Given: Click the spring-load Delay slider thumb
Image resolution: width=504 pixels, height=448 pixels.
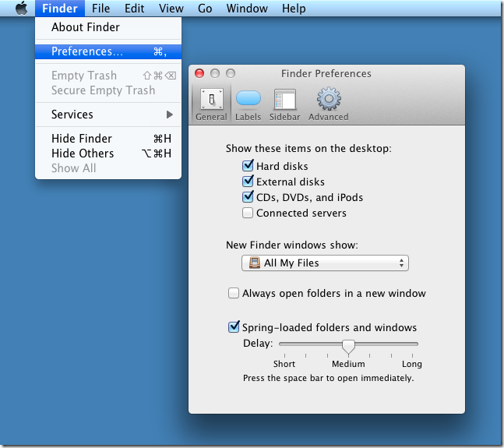Looking at the screenshot, I should point(348,347).
